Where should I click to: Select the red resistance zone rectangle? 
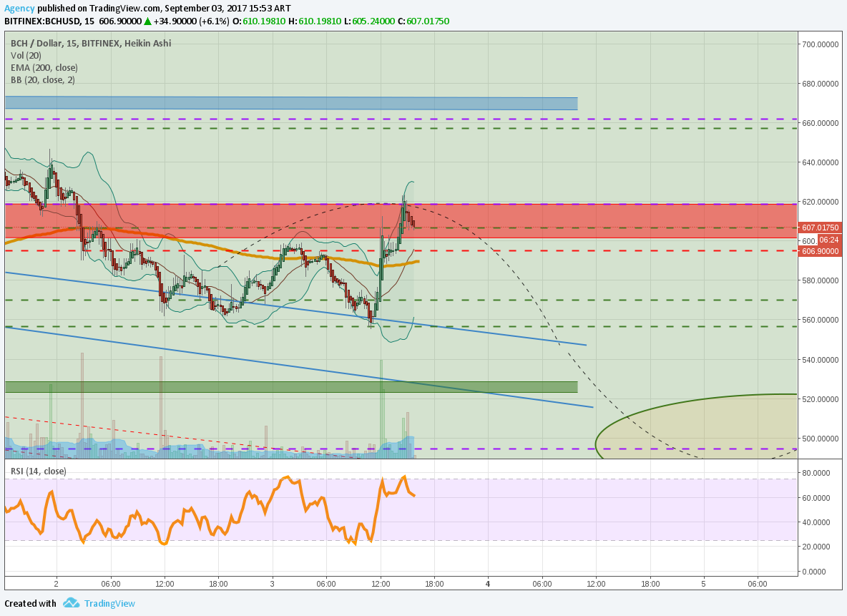point(401,221)
